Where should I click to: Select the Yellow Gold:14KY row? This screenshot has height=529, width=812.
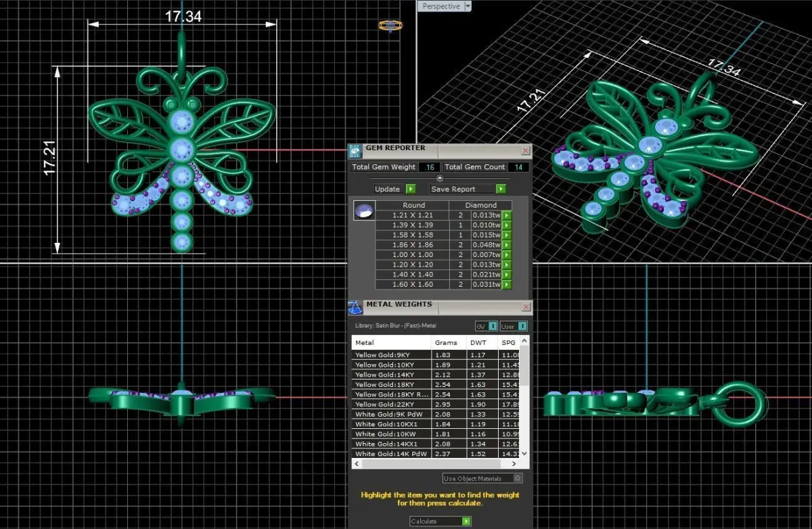coord(436,375)
